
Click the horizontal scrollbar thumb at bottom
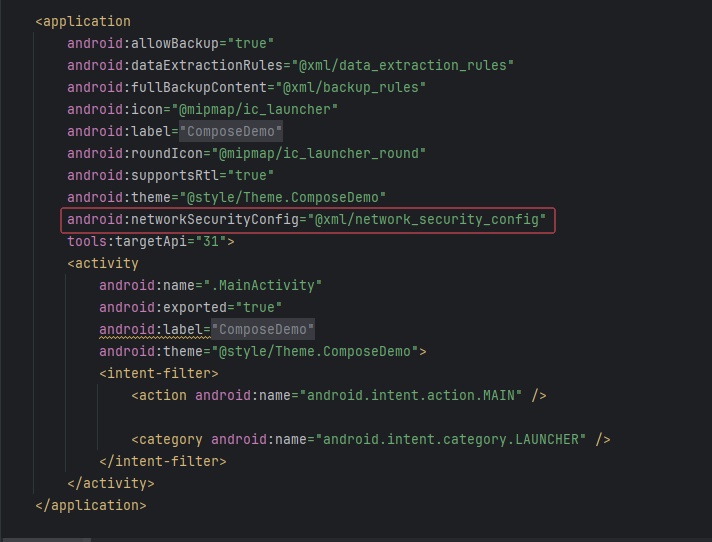(45, 540)
